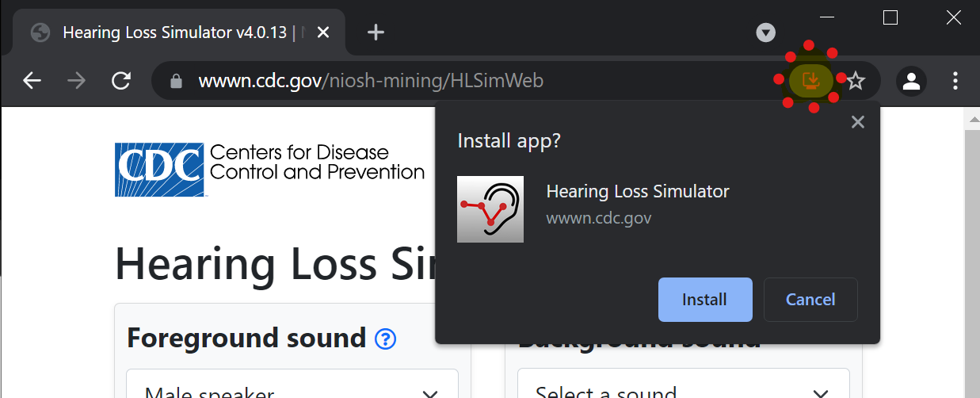
Task: Go back to the previous page
Action: [x=32, y=81]
